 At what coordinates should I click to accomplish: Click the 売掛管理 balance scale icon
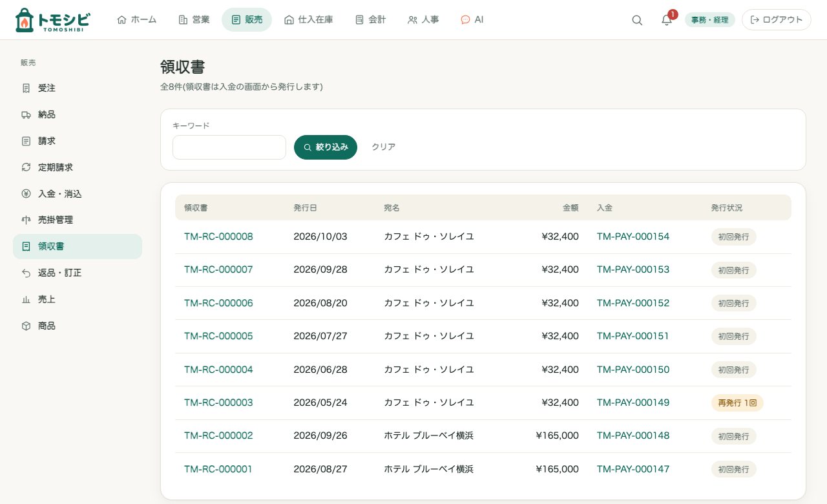[26, 220]
